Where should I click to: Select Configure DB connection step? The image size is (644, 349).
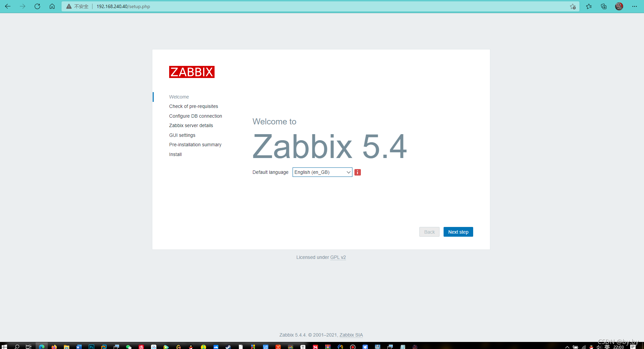point(195,116)
